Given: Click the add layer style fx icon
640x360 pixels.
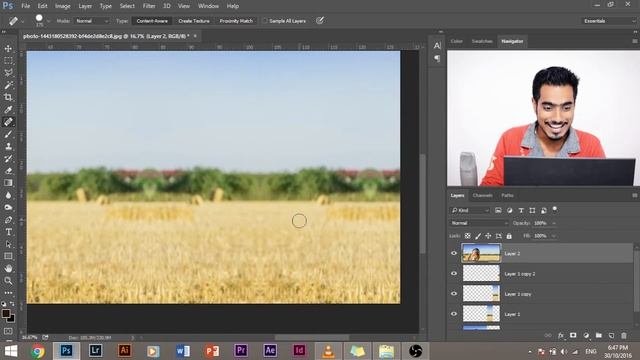Looking at the screenshot, I should click(x=561, y=336).
